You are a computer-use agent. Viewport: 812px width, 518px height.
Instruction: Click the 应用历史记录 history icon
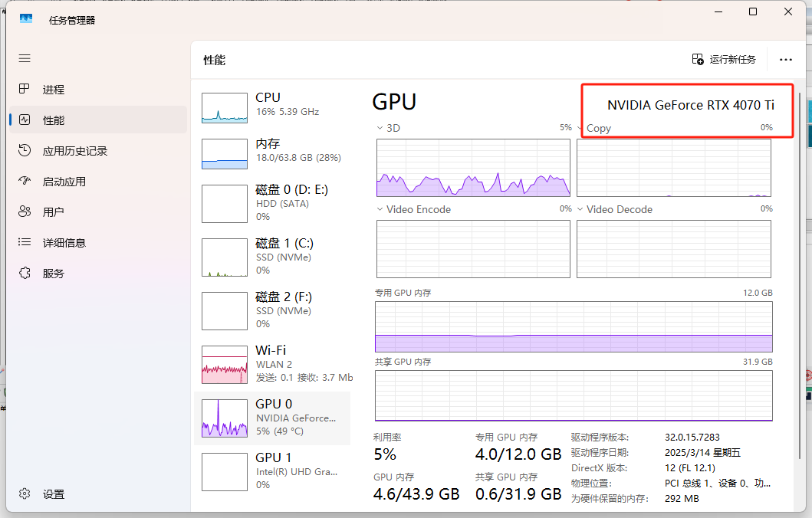25,151
